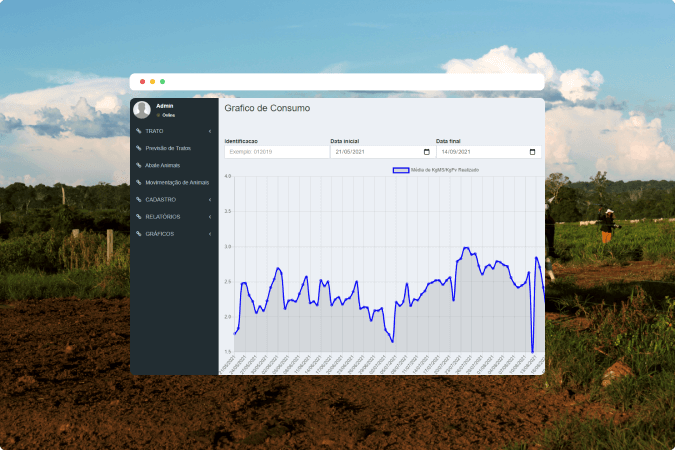Click the link icon beside Abate Animais

139,165
